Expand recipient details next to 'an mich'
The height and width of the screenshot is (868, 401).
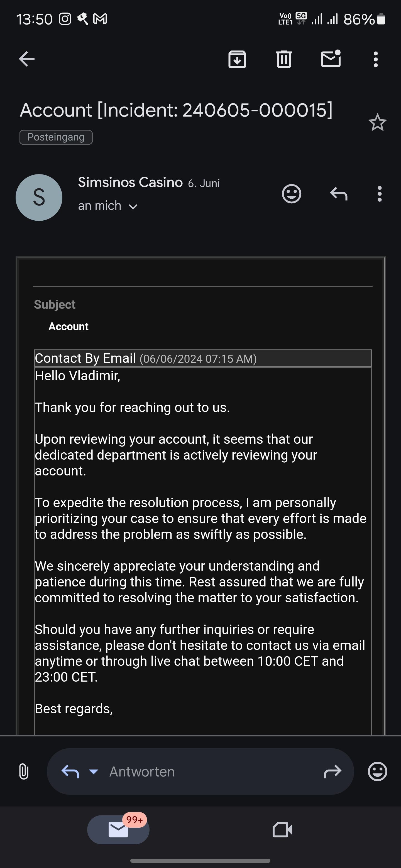click(x=133, y=206)
